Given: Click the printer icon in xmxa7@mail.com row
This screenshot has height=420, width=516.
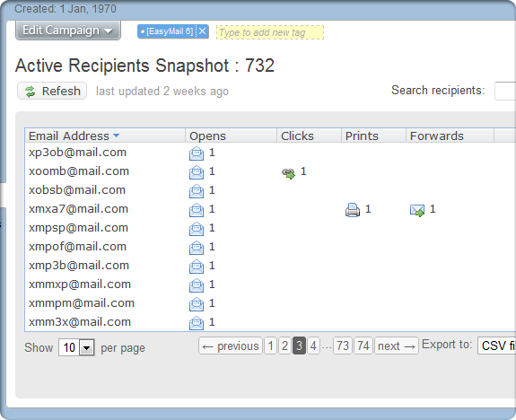Looking at the screenshot, I should coord(353,210).
